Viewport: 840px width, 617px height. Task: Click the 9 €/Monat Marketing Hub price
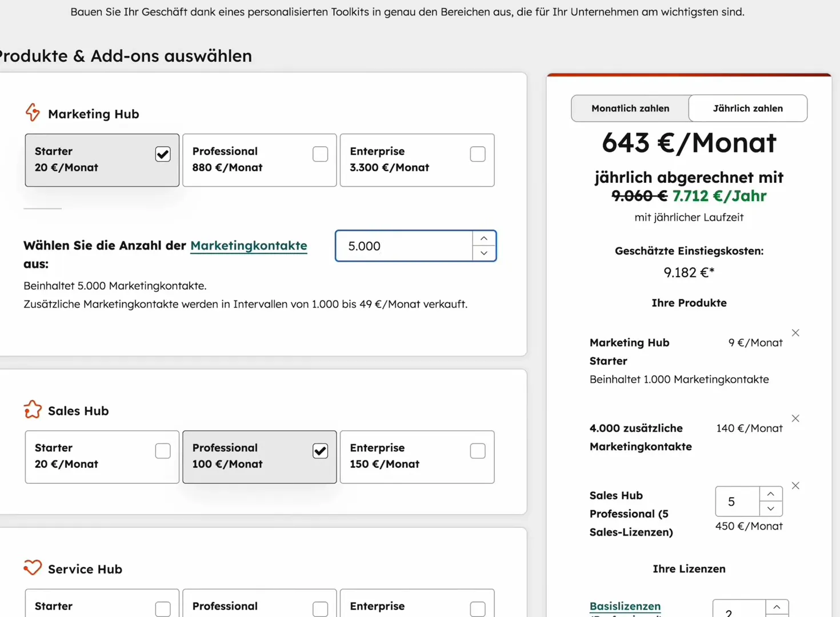point(755,343)
